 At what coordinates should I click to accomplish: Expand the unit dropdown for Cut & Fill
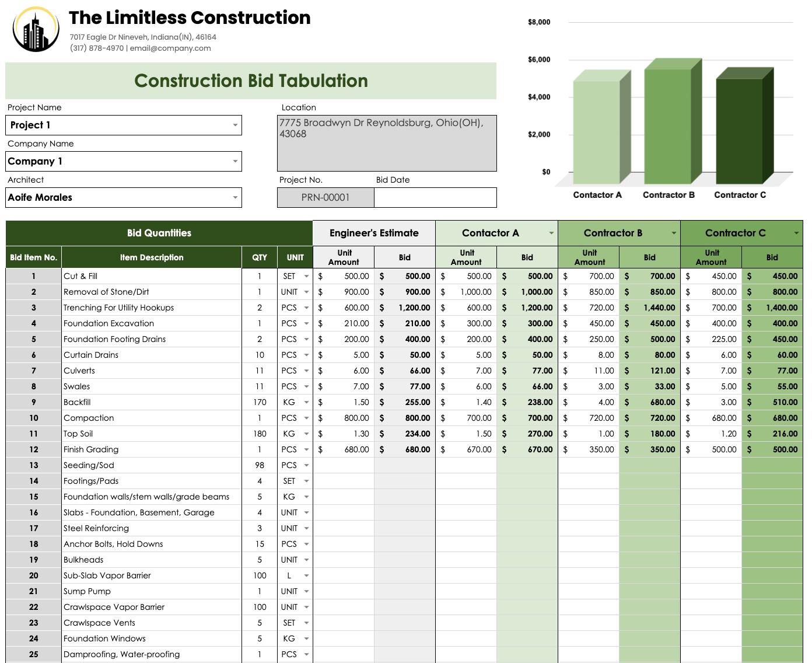coord(306,277)
